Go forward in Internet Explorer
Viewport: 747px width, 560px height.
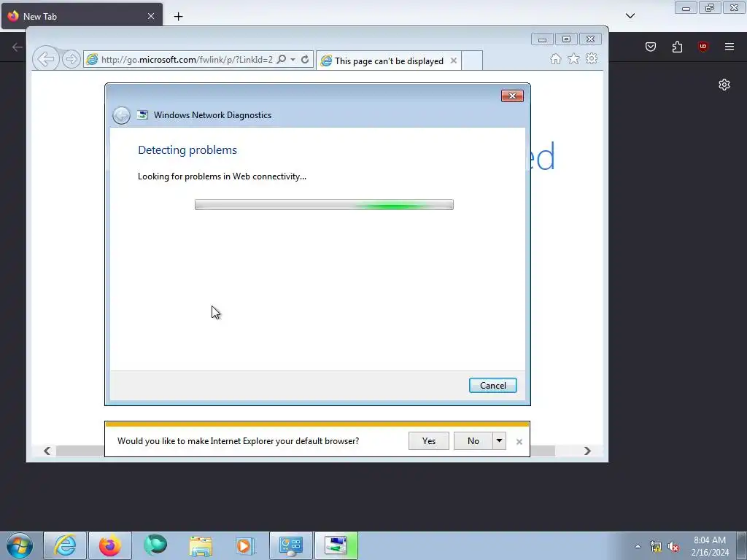(71, 59)
